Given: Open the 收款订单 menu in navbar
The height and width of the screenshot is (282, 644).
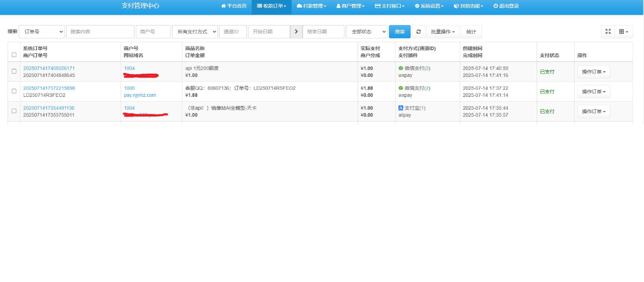Looking at the screenshot, I should [272, 6].
